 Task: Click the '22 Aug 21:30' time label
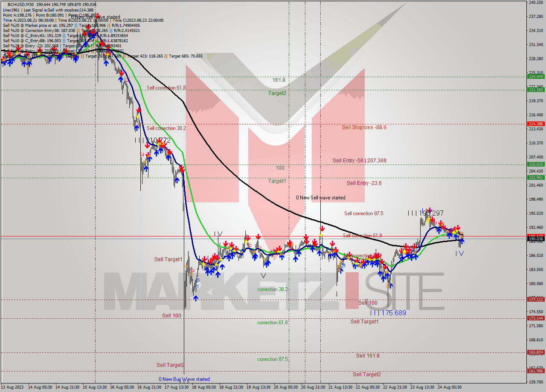coord(395,387)
